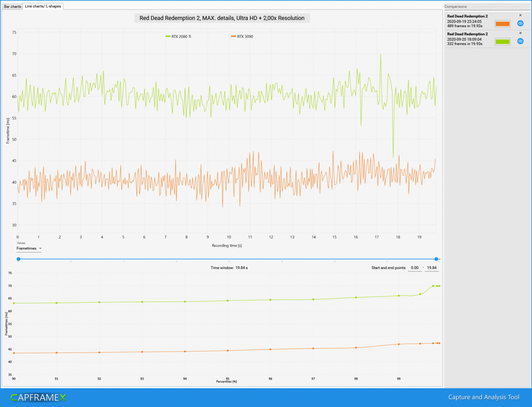Toggle visibility eye of the green comparison entry
This screenshot has height=407, width=532.
tap(520, 41)
